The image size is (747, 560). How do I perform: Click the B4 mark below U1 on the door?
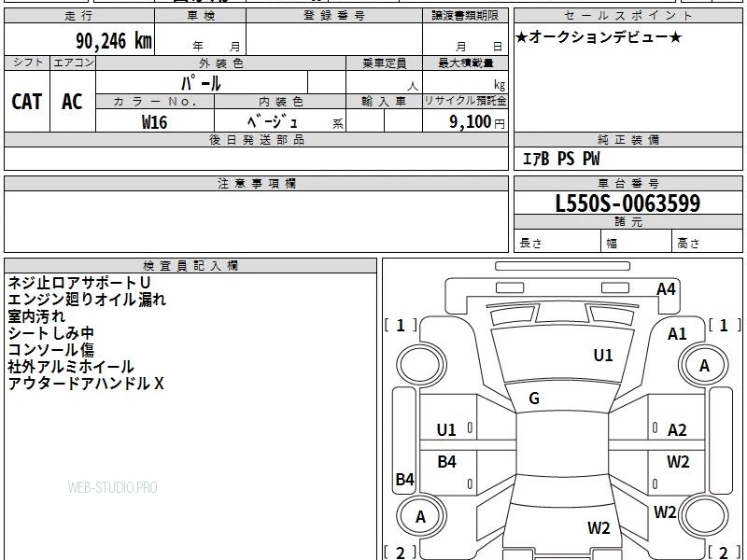pyautogui.click(x=446, y=461)
